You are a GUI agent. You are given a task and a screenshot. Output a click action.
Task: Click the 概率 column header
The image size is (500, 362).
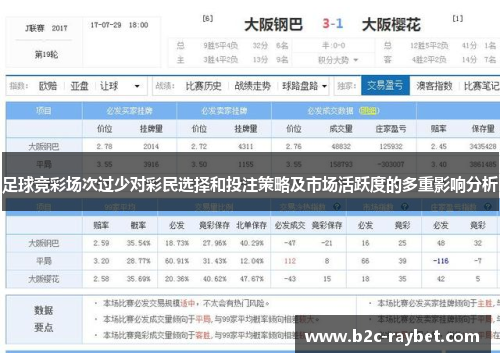click(138, 226)
